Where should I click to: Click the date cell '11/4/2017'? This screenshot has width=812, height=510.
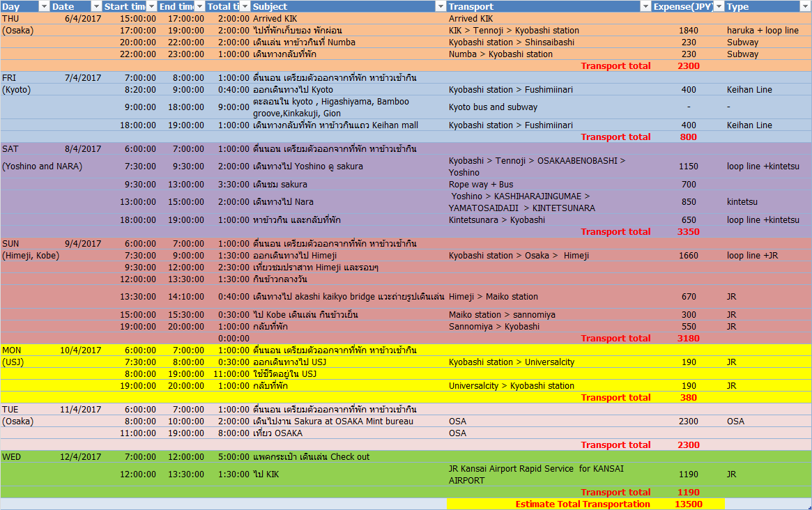[x=81, y=410]
